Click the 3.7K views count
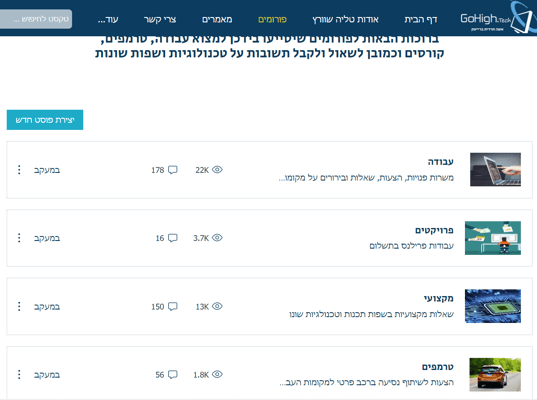The height and width of the screenshot is (400, 537). tap(201, 238)
